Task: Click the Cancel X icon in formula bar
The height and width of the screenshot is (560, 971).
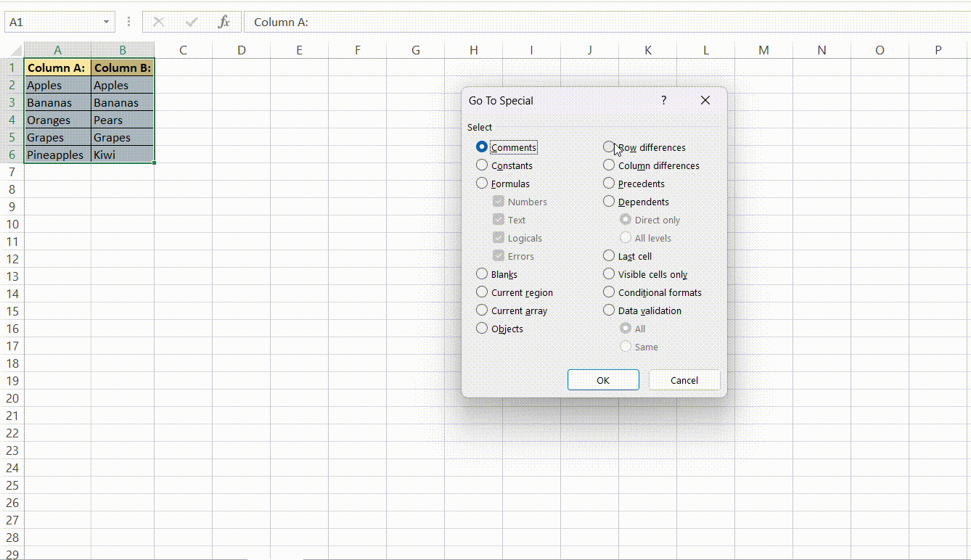Action: click(x=158, y=22)
